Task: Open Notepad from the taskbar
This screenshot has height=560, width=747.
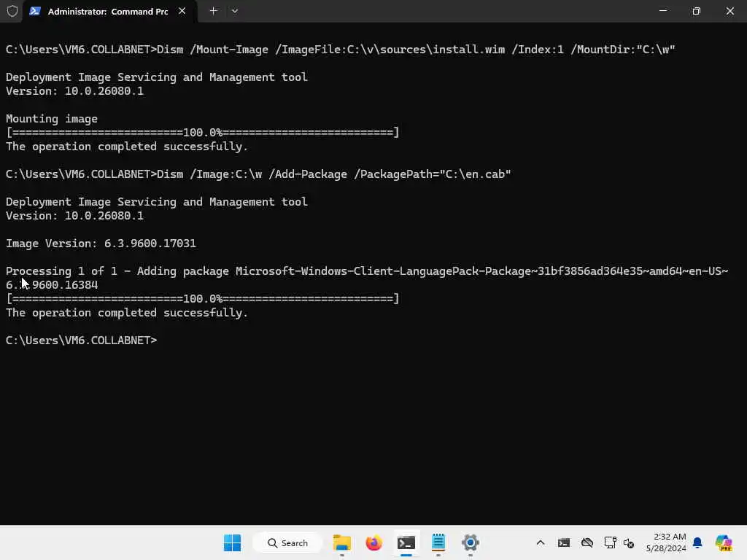Action: click(x=438, y=542)
